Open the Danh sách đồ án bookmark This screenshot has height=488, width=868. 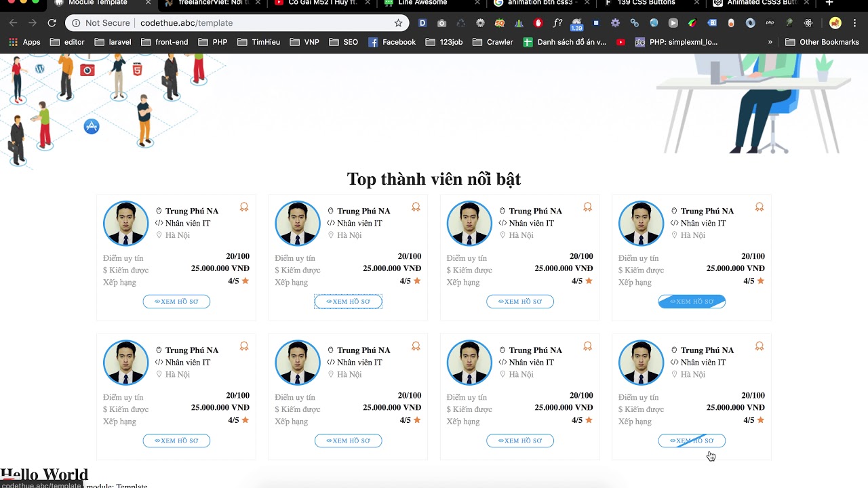(565, 42)
